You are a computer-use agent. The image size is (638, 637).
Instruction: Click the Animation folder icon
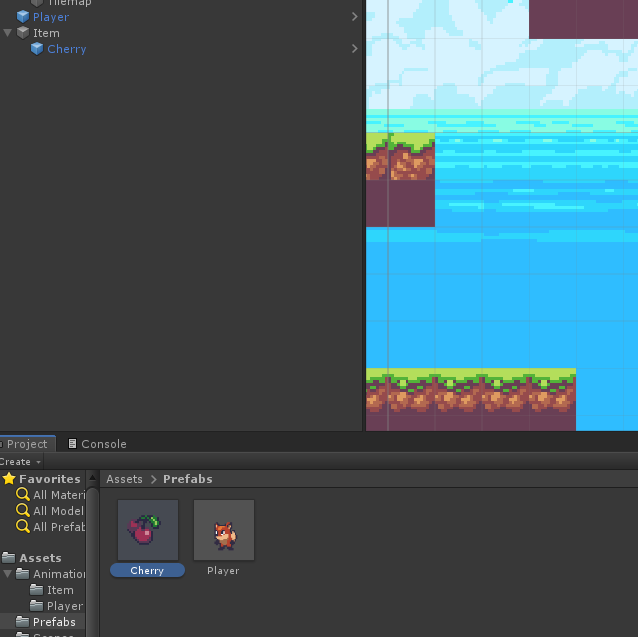[x=22, y=574]
